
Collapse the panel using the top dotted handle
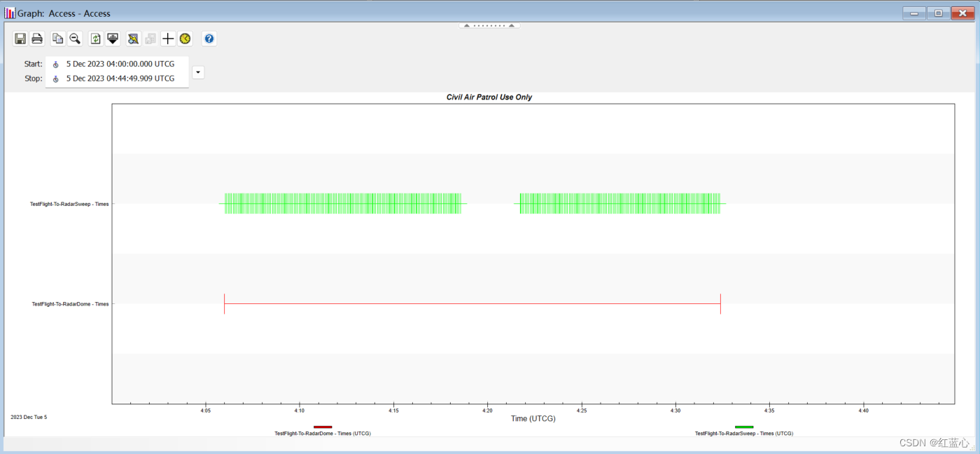click(489, 25)
